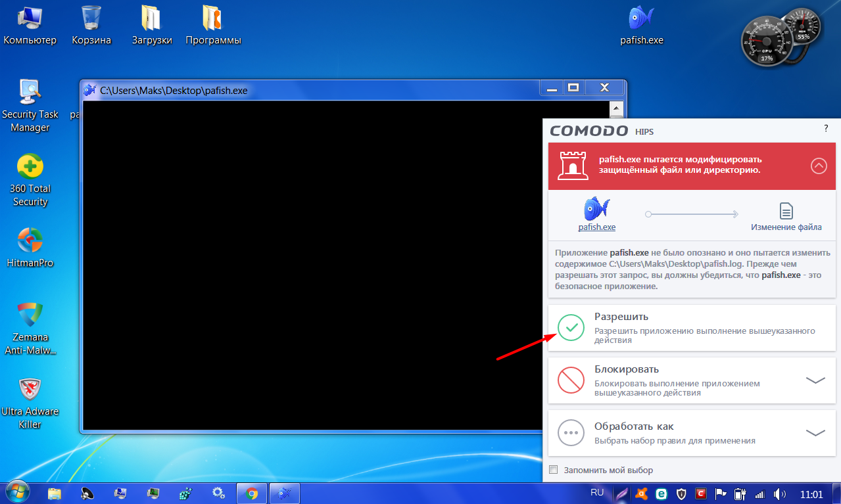The height and width of the screenshot is (504, 841).
Task: Open COMODO red tray icon
Action: tap(701, 493)
